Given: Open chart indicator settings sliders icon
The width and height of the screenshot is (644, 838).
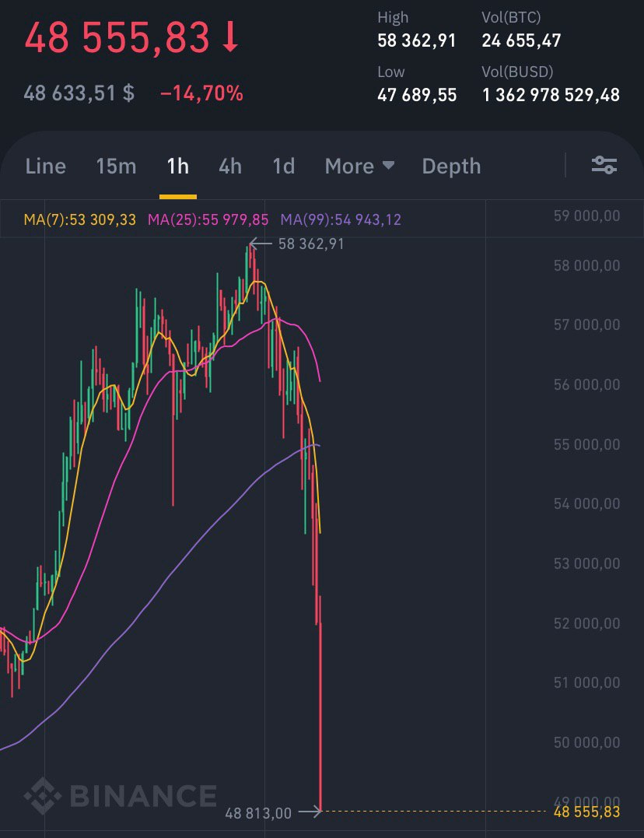Looking at the screenshot, I should coord(604,165).
